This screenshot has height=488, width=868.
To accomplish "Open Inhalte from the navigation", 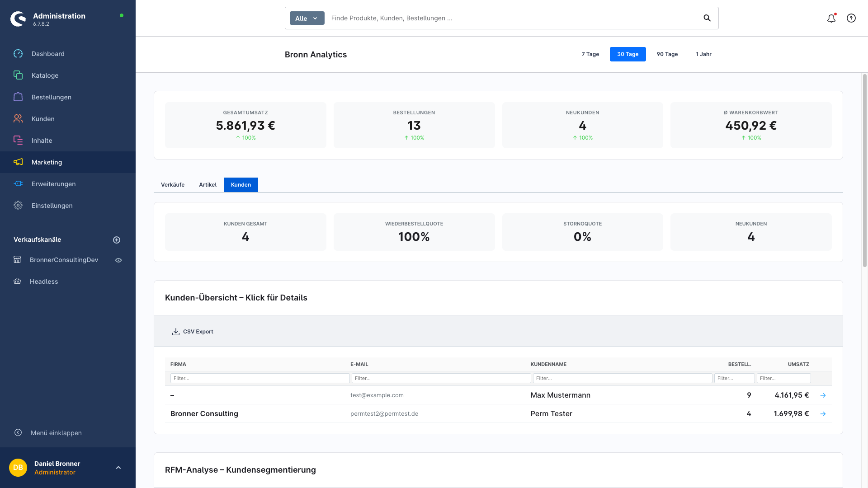I will tap(41, 140).
